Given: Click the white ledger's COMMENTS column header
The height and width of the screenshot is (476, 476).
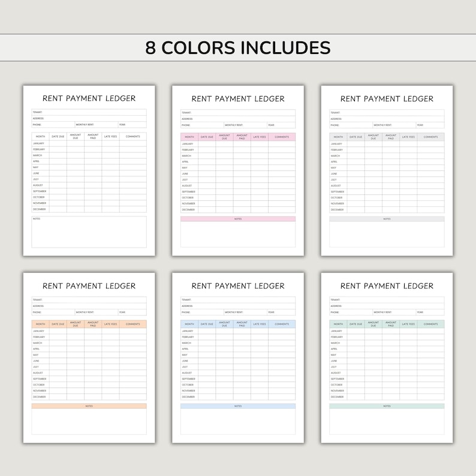Looking at the screenshot, I should pos(133,136).
